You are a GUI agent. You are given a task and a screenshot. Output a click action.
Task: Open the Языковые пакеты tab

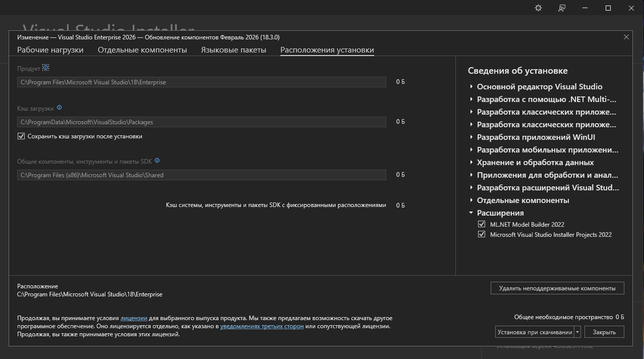(233, 50)
